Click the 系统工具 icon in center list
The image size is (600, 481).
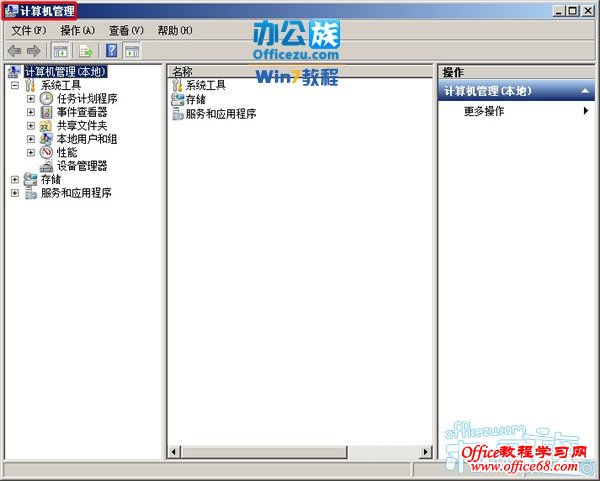click(177, 85)
